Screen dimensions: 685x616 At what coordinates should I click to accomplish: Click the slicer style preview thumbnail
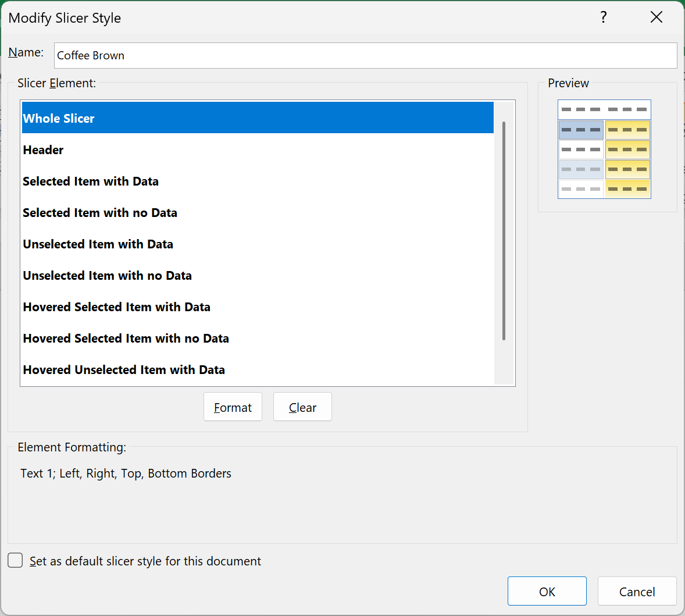point(604,149)
